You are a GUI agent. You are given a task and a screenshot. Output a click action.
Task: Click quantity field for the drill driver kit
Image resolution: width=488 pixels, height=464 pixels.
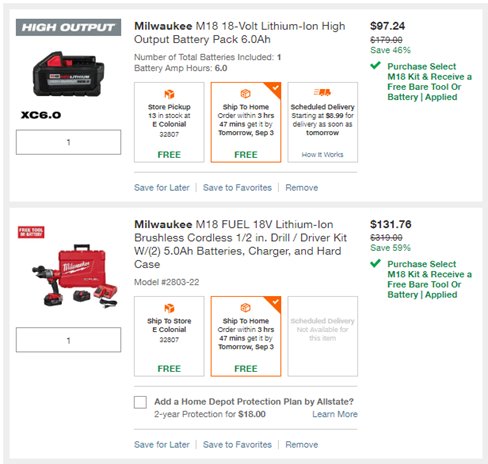click(68, 340)
